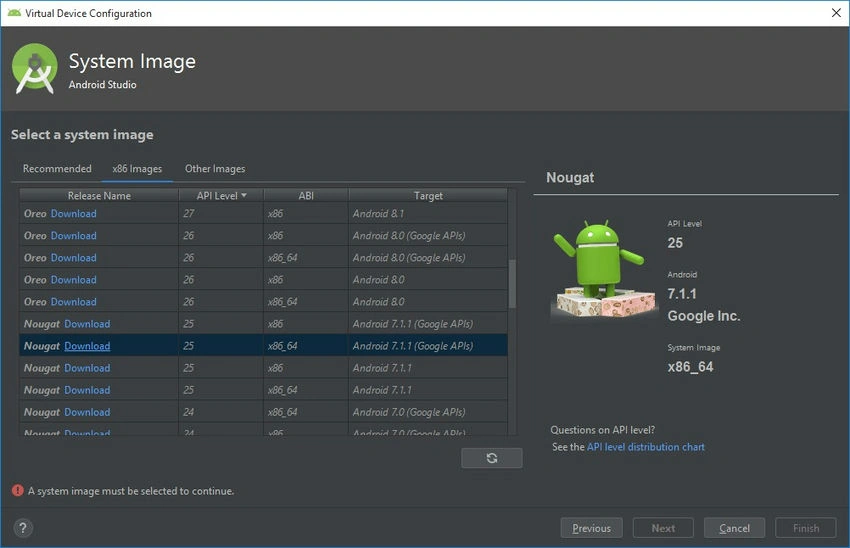This screenshot has width=850, height=548.
Task: Download Oreo x86_64 plain Android 8.0 image
Action: (x=74, y=302)
